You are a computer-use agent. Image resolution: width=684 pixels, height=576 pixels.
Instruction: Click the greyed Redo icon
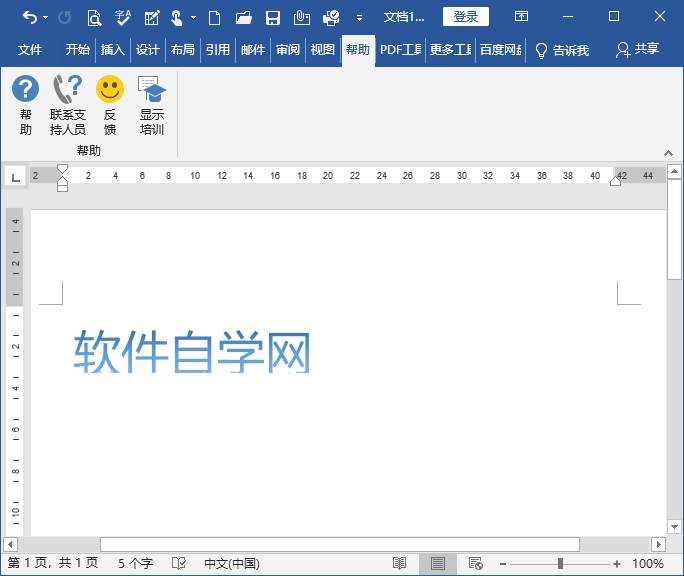pyautogui.click(x=65, y=17)
